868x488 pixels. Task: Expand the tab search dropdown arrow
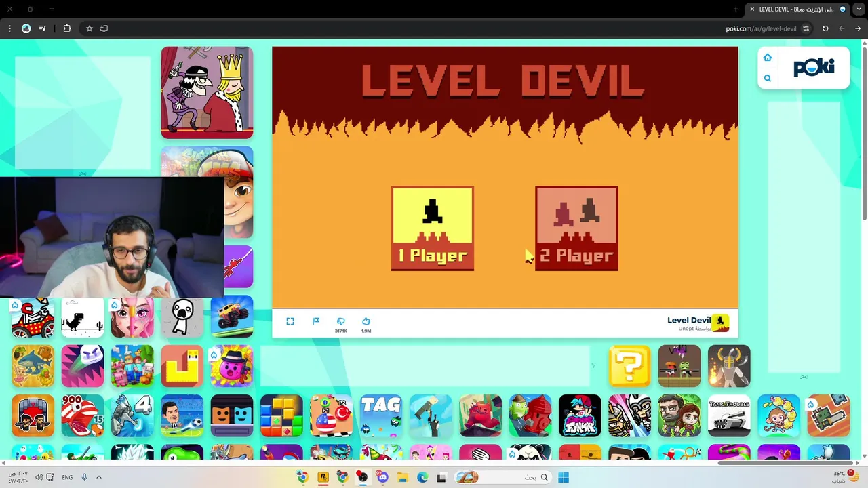[x=859, y=9]
